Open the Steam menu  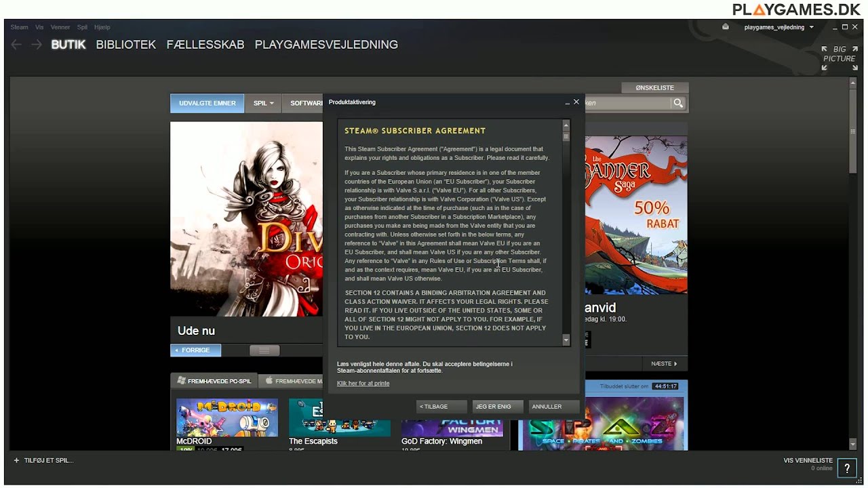click(19, 27)
